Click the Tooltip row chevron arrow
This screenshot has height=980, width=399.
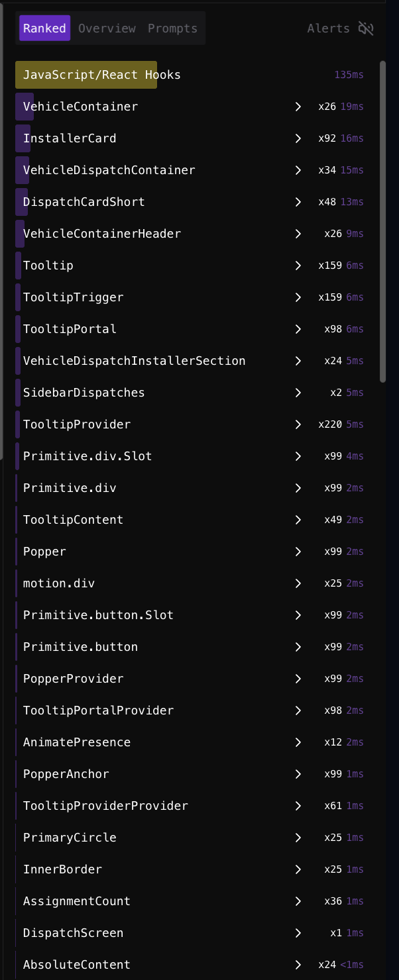(298, 266)
